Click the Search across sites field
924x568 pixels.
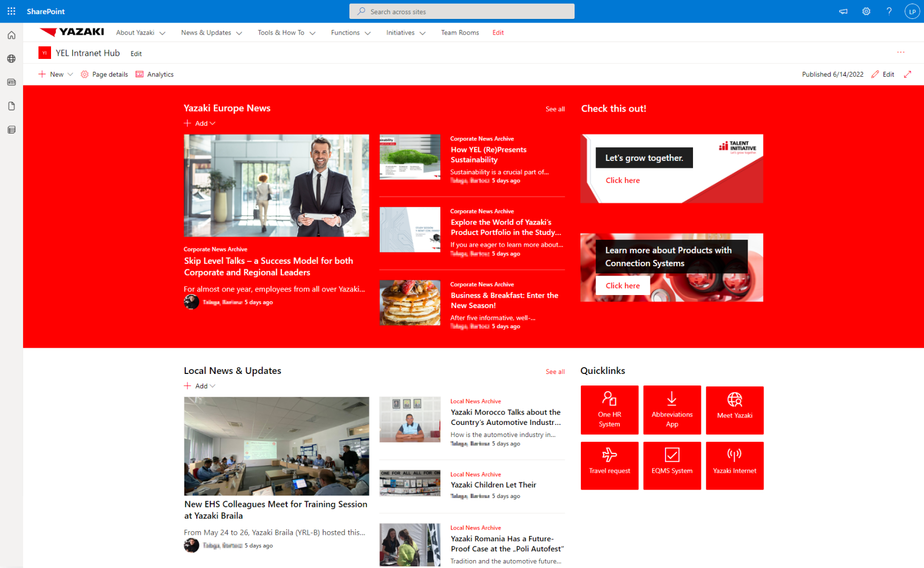pos(461,11)
